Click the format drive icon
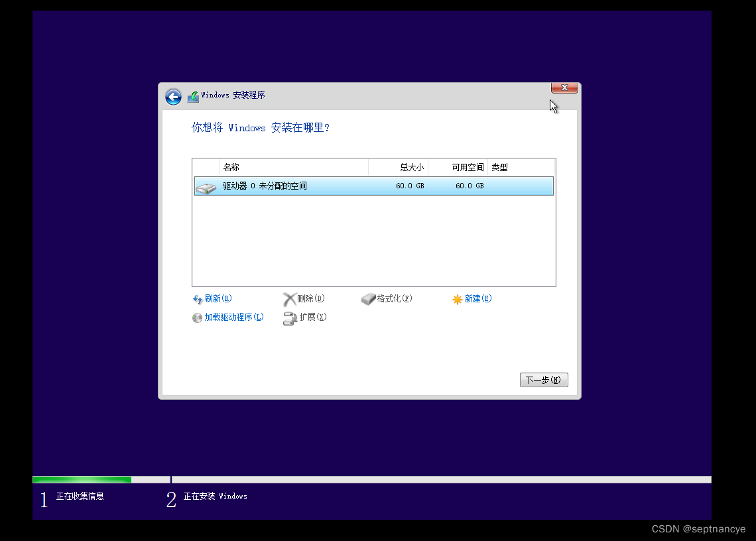Screen dimensions: 756x541 tap(368, 299)
